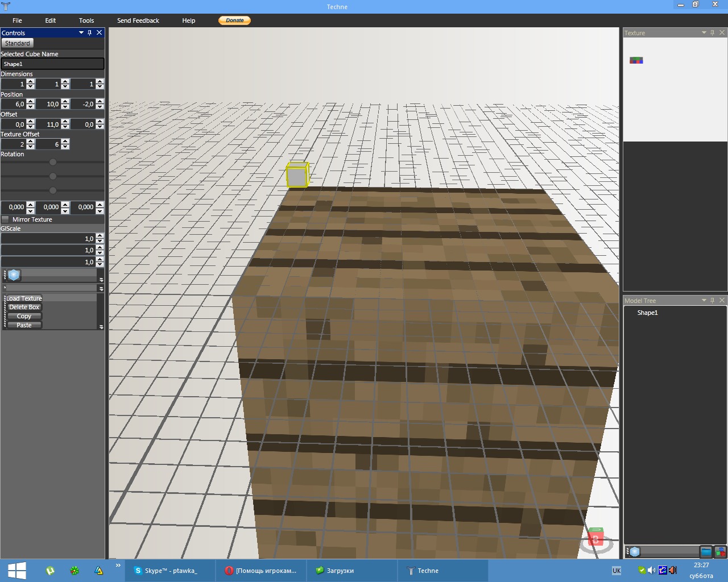Increase Position X value 6,0

click(31, 101)
